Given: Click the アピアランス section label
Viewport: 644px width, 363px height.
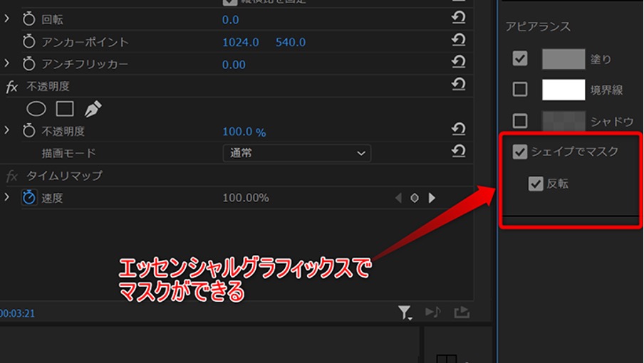Looking at the screenshot, I should tap(538, 26).
